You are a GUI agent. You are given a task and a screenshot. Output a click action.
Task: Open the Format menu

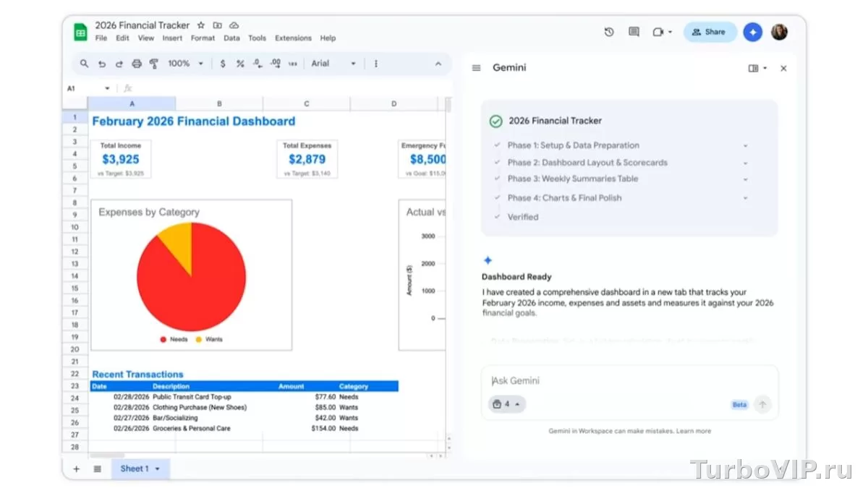coord(203,38)
